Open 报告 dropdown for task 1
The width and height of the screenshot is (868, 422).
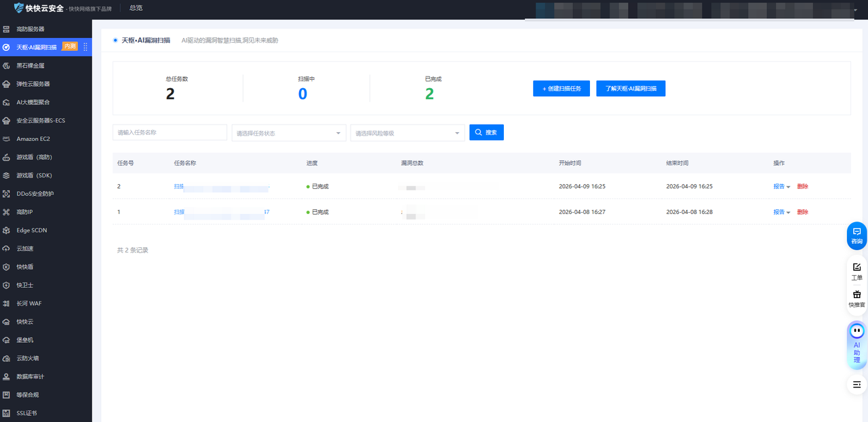(x=781, y=212)
